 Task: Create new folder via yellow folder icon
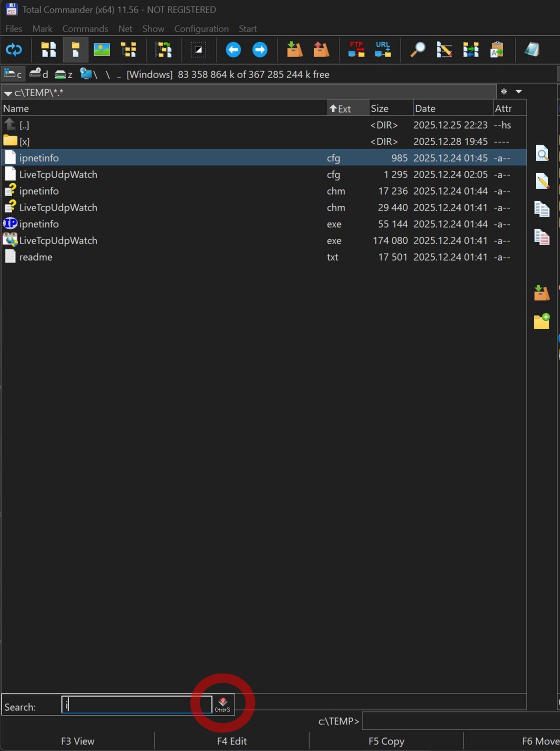(x=542, y=321)
